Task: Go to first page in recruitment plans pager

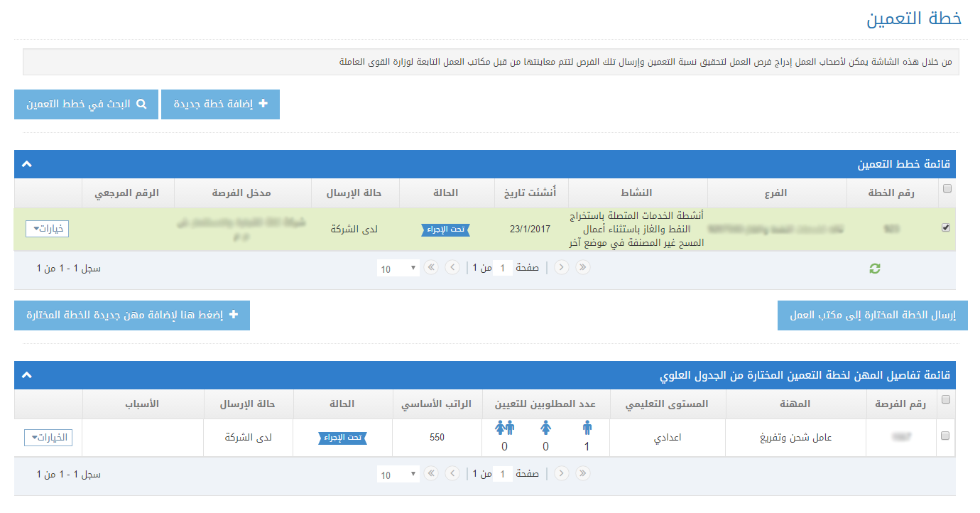Action: pyautogui.click(x=582, y=268)
